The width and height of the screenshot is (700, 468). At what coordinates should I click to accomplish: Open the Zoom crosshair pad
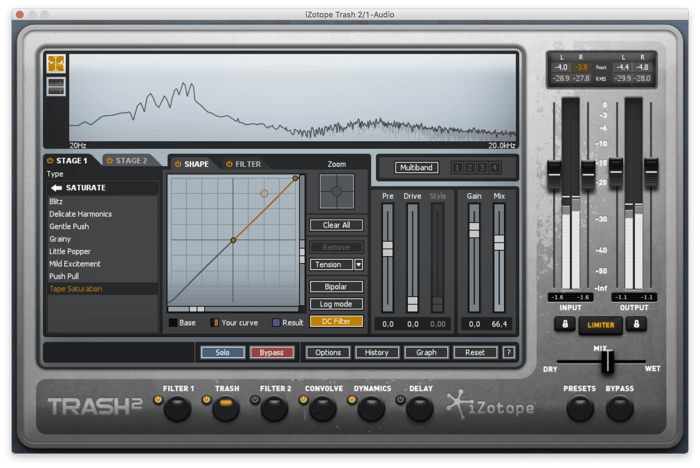pyautogui.click(x=337, y=192)
